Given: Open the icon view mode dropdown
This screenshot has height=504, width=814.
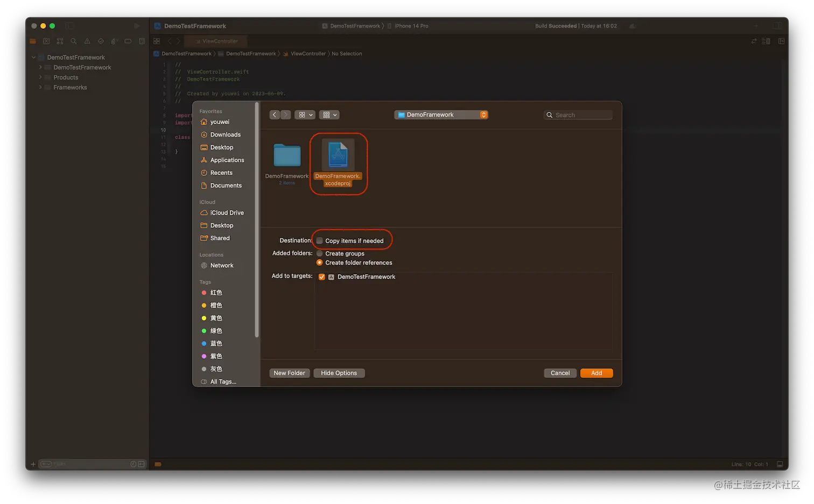Looking at the screenshot, I should [x=305, y=115].
